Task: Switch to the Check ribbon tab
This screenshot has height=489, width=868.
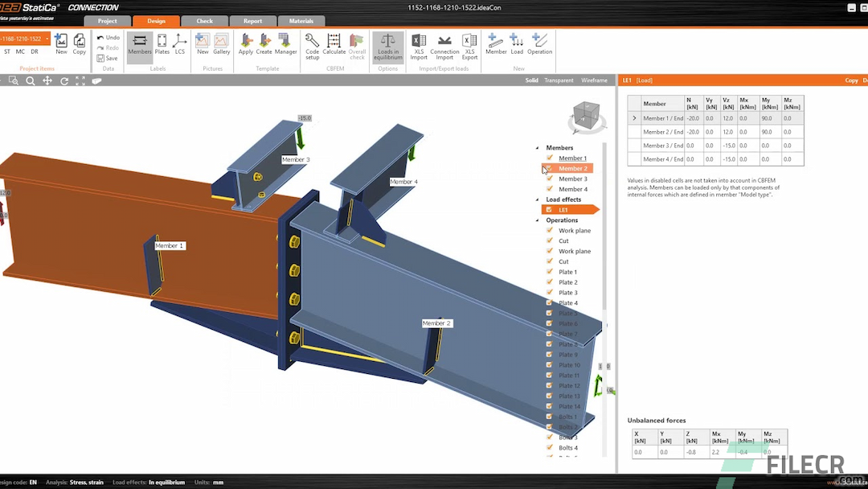Action: (204, 21)
